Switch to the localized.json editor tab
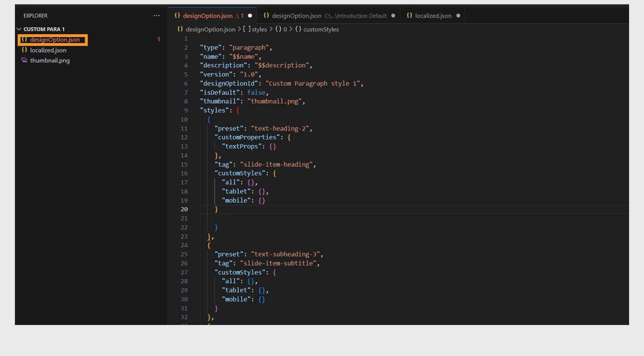644x356 pixels. pyautogui.click(x=433, y=16)
